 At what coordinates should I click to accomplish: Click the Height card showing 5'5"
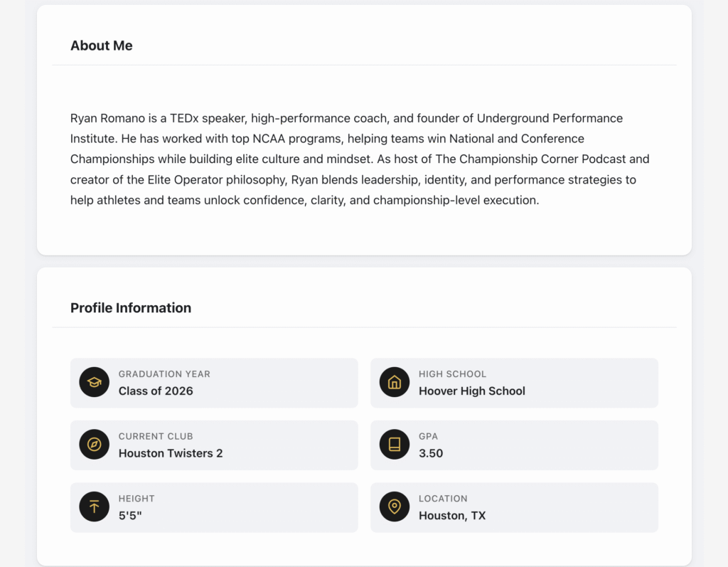[213, 507]
